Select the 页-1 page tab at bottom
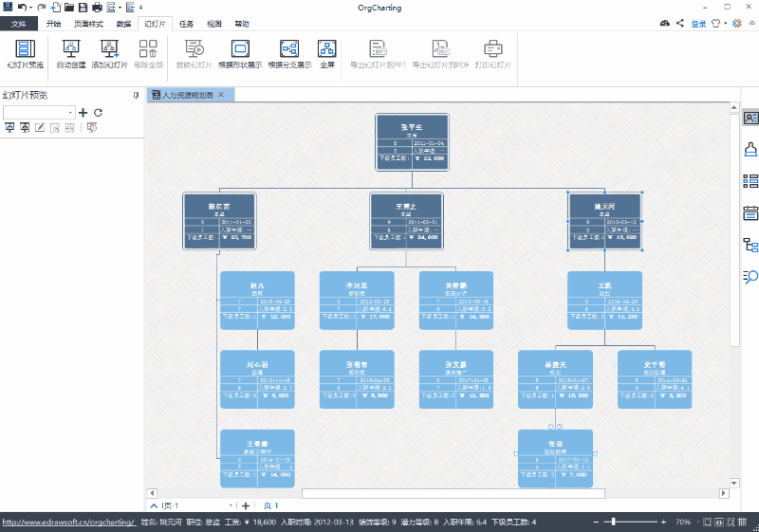Image resolution: width=759 pixels, height=532 pixels. click(x=270, y=505)
